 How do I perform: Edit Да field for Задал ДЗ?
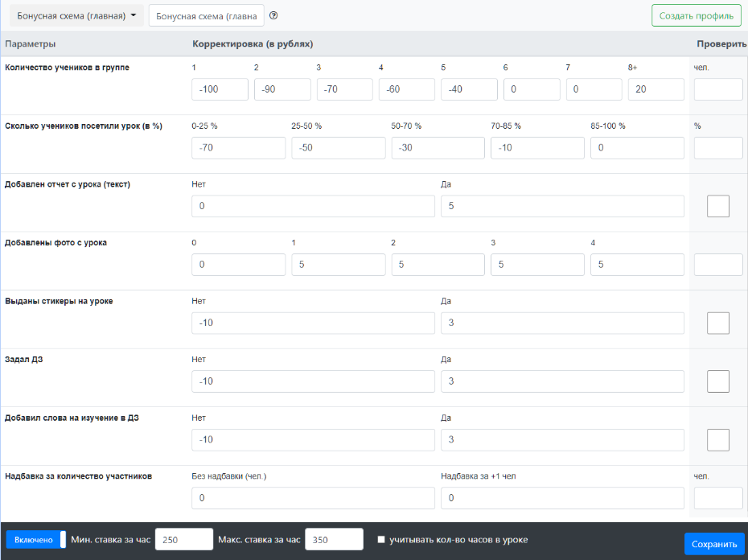point(562,381)
